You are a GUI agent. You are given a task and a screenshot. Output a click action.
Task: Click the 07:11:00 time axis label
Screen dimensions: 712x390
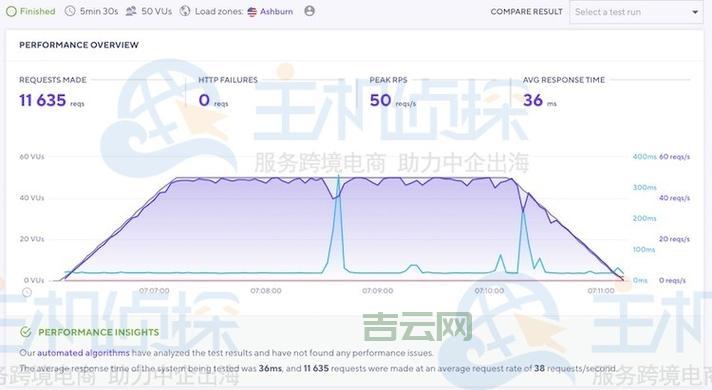click(x=601, y=291)
